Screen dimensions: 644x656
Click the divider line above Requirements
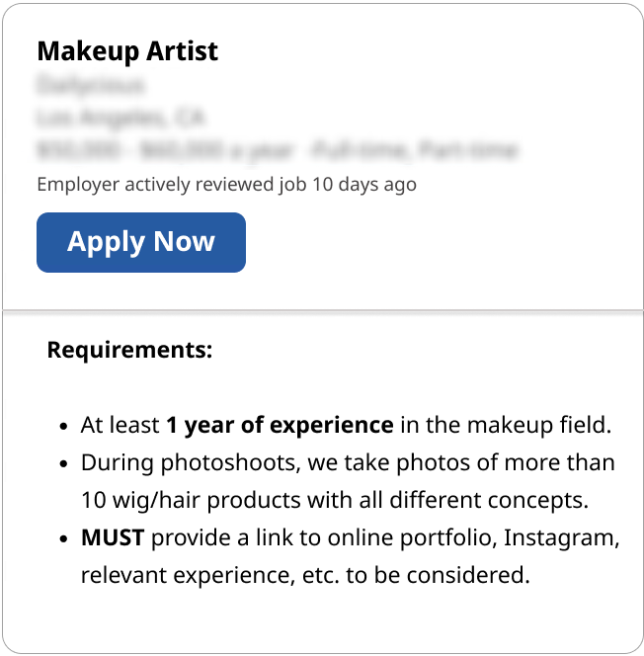322,311
